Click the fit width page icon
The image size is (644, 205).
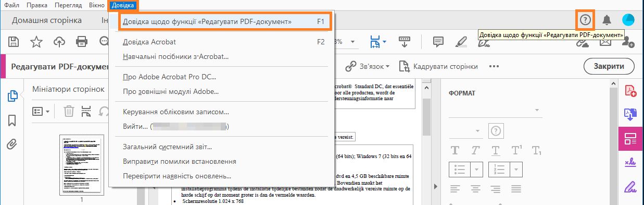375,41
